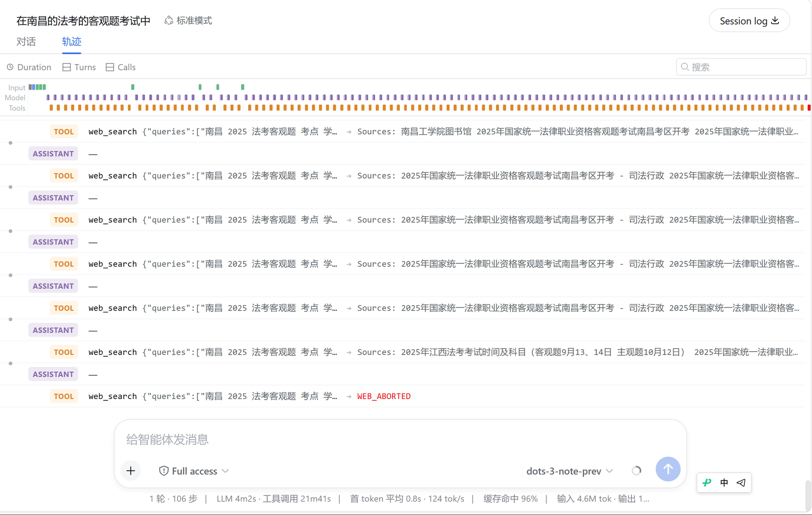Click the download arrow icon on Session log

775,21
